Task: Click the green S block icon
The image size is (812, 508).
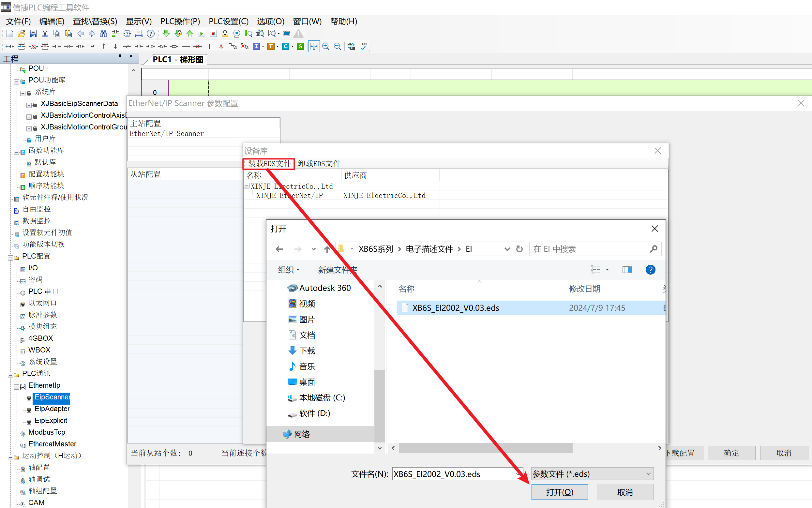Action: point(300,46)
